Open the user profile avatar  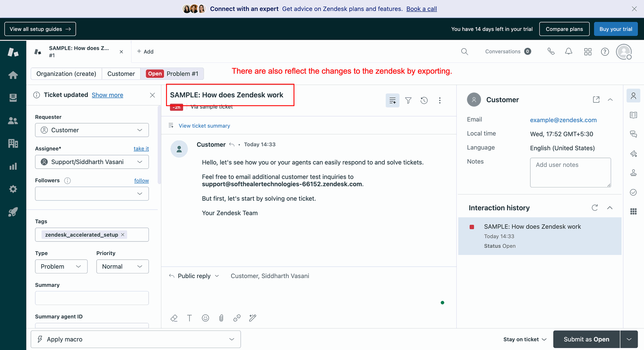point(624,52)
